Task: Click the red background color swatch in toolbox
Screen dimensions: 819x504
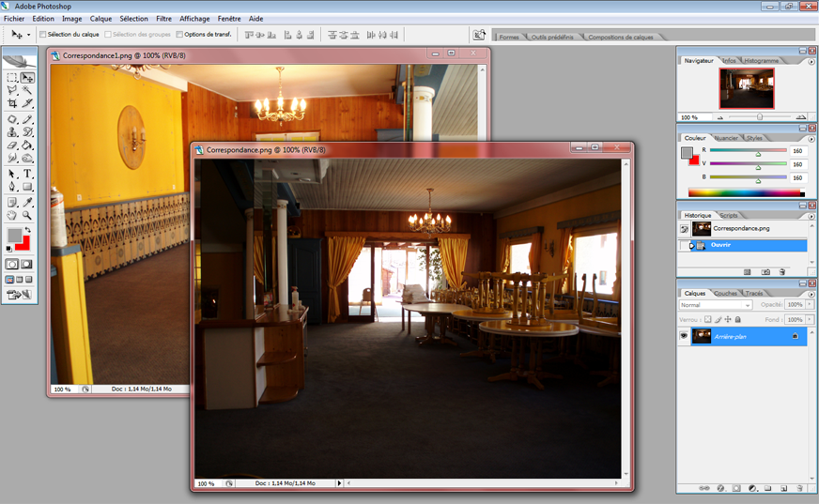Action: pos(23,243)
